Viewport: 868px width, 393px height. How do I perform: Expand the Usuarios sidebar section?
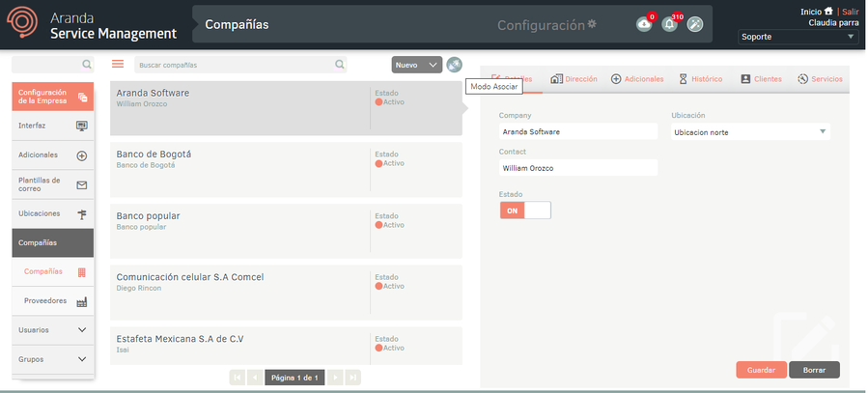point(52,330)
